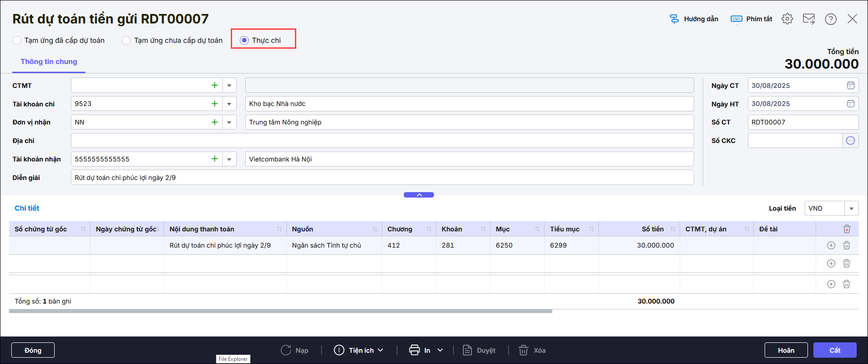This screenshot has width=868, height=364.
Task: Expand the Tiện ích menu
Action: [359, 350]
